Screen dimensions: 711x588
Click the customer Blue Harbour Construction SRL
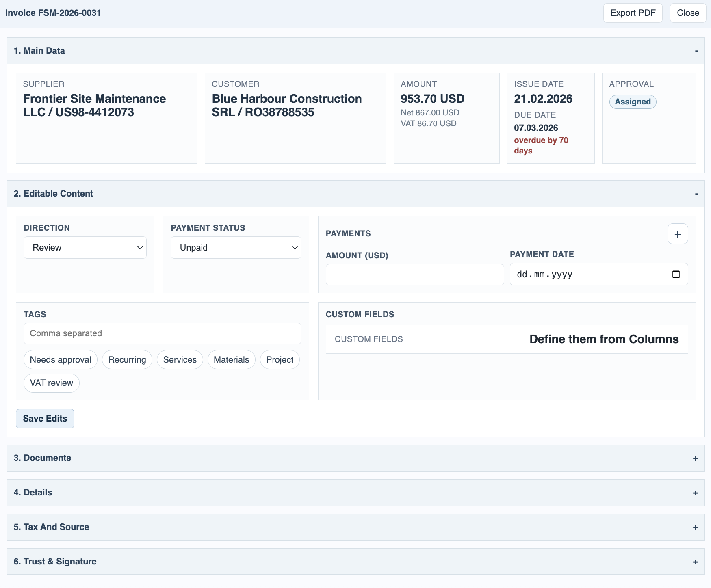[287, 105]
